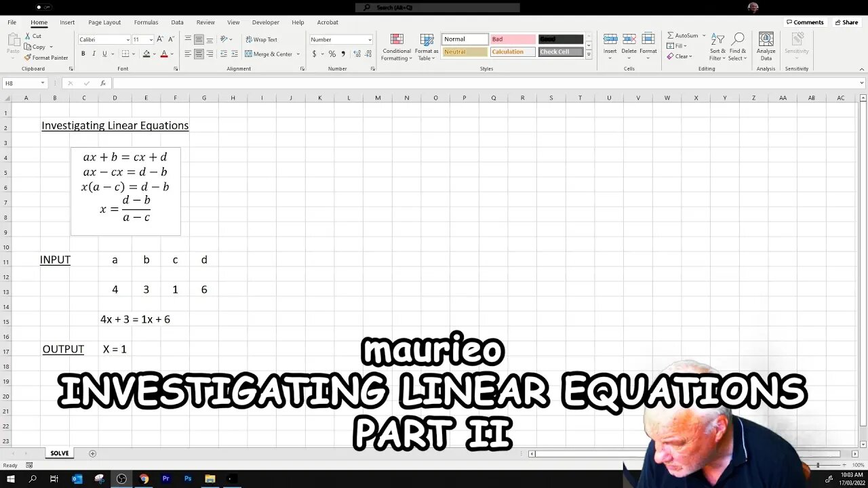Viewport: 868px width, 488px height.
Task: Open the Number format dropdown
Action: (x=369, y=39)
